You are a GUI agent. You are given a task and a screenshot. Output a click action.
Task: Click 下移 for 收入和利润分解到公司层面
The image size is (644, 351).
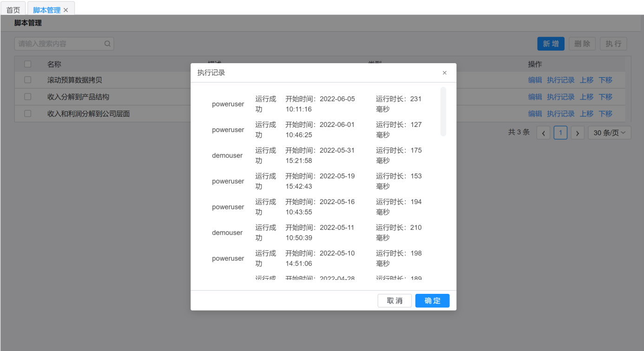pos(605,113)
